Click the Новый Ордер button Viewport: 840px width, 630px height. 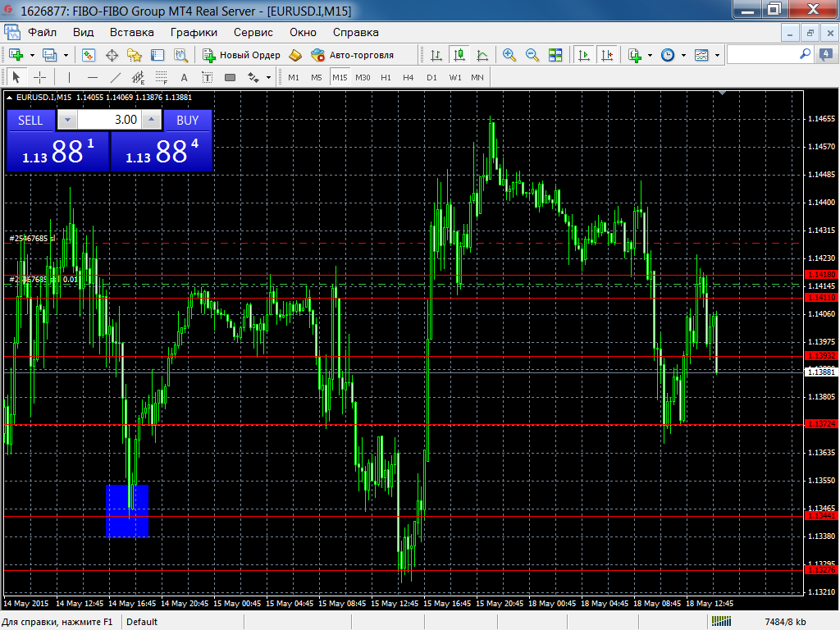tap(242, 55)
